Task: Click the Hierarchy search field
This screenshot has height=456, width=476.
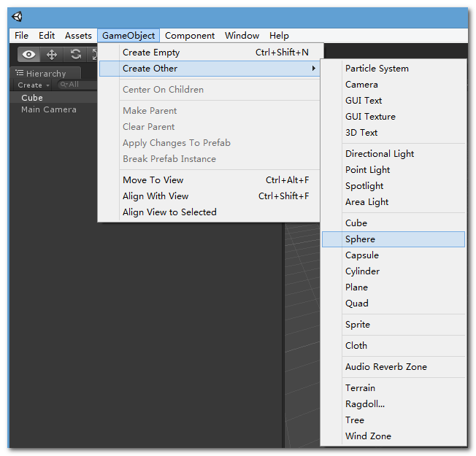Action: [x=77, y=85]
